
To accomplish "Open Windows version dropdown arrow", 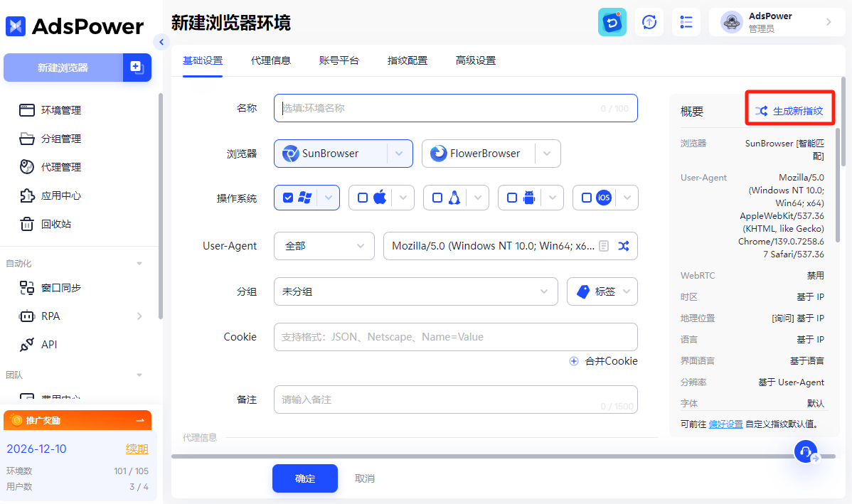I will click(x=328, y=198).
